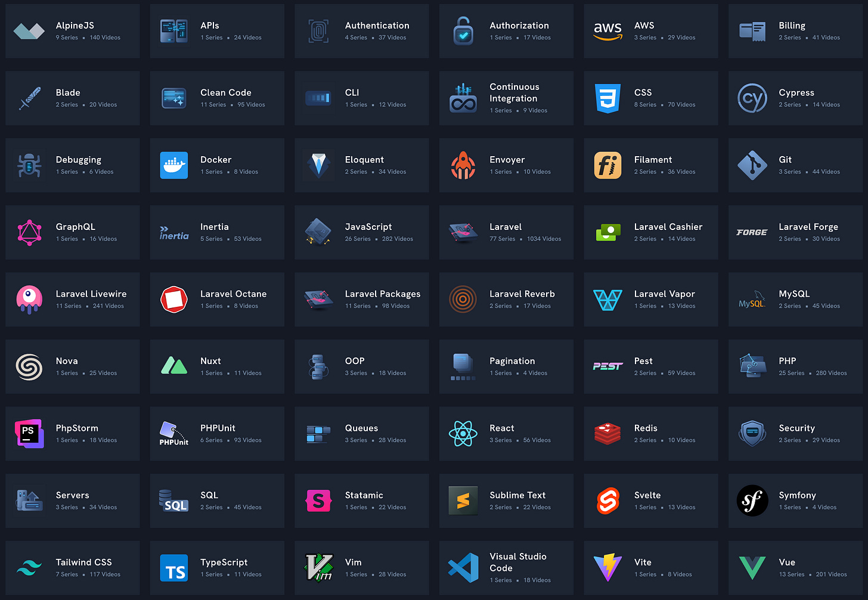Image resolution: width=868 pixels, height=600 pixels.
Task: Open the JavaScript topic title
Action: click(368, 227)
